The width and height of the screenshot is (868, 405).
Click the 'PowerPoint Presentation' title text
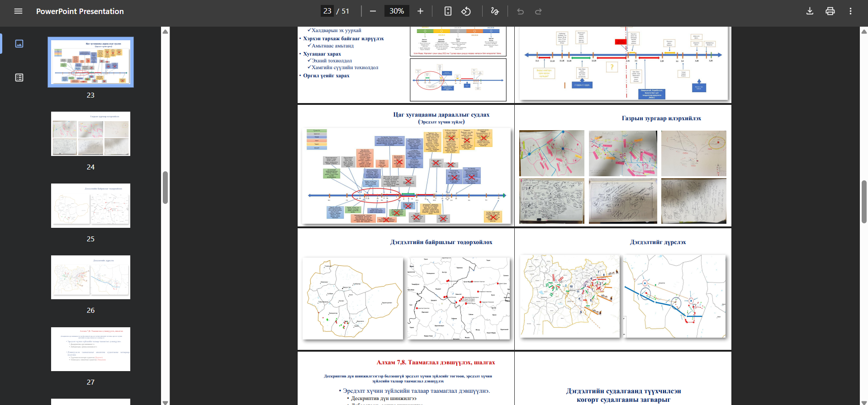tap(80, 11)
